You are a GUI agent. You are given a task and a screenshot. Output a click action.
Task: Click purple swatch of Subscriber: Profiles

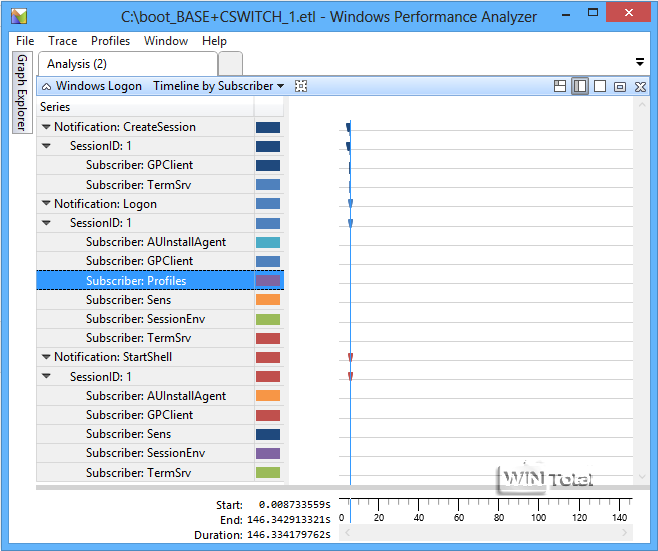tap(268, 281)
